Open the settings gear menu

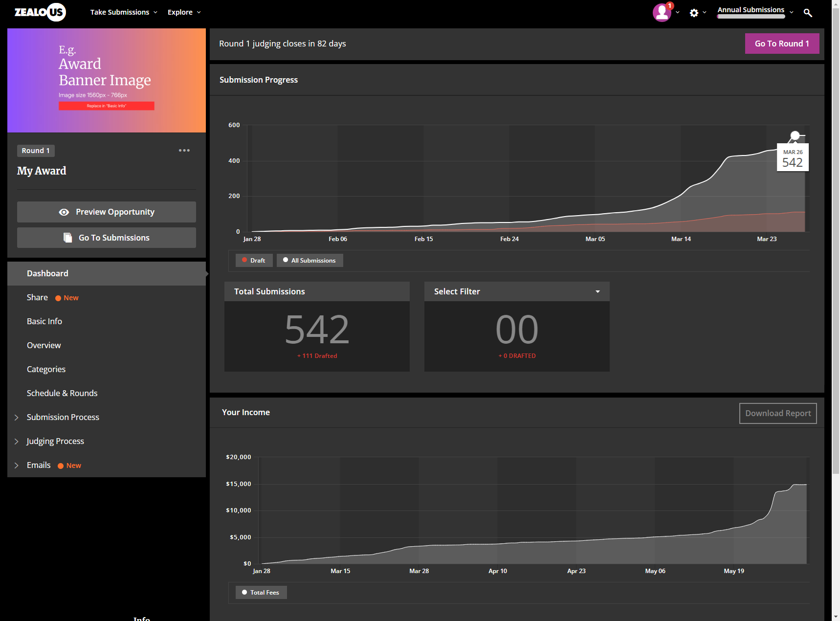pyautogui.click(x=694, y=13)
